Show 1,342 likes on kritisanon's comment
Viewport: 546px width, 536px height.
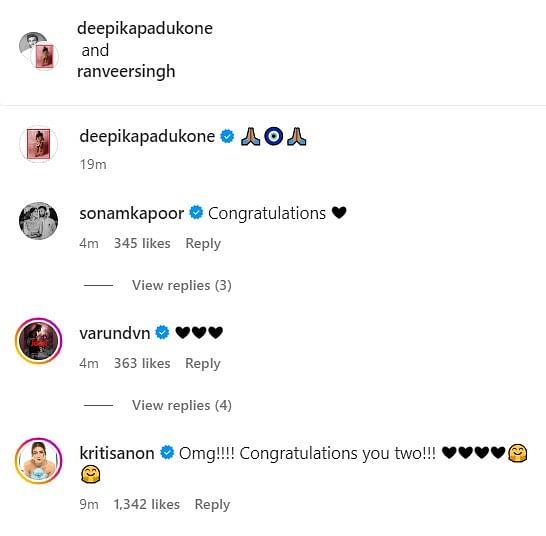point(147,504)
